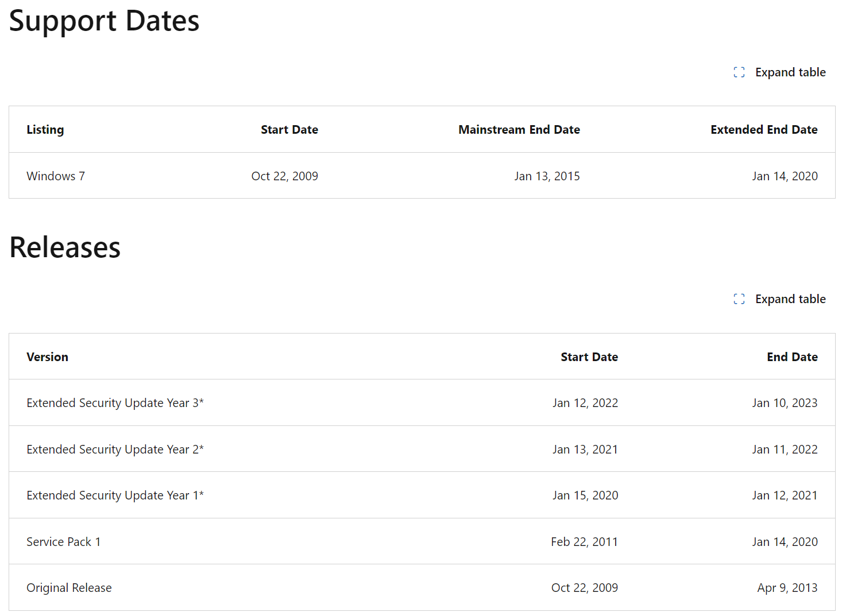Screen dimensions: 842x616
Task: Click the 'End Date' column header
Action: [x=792, y=357]
